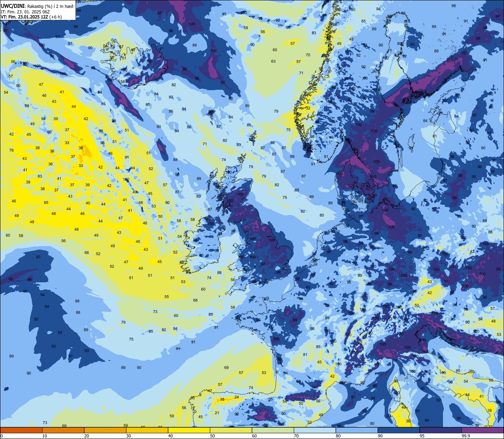Screen dimensions: 504x439
Task: Click the 80–90 light blue legend segment
Action: pyautogui.click(x=357, y=430)
